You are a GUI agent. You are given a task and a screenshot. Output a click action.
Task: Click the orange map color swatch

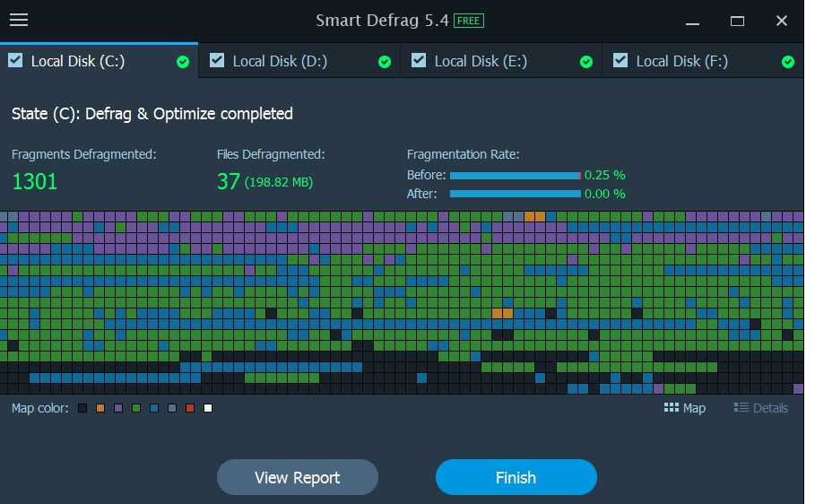100,408
